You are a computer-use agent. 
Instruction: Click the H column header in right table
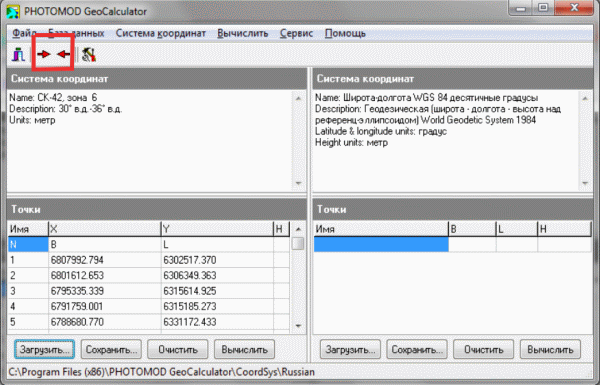[x=564, y=229]
